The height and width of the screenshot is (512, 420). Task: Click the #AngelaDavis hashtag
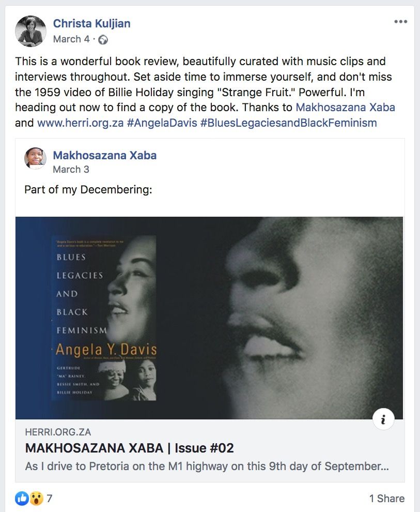coord(162,123)
